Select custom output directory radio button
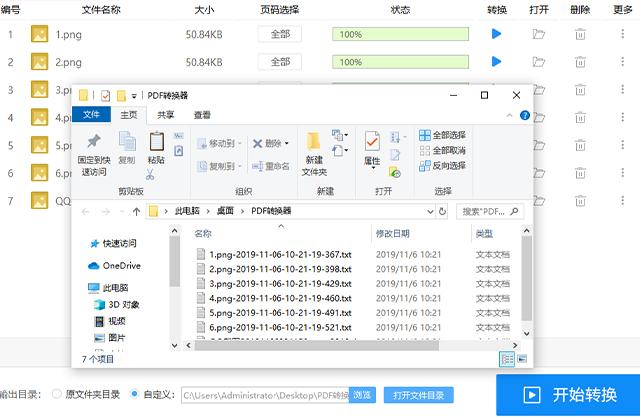 pyautogui.click(x=134, y=394)
